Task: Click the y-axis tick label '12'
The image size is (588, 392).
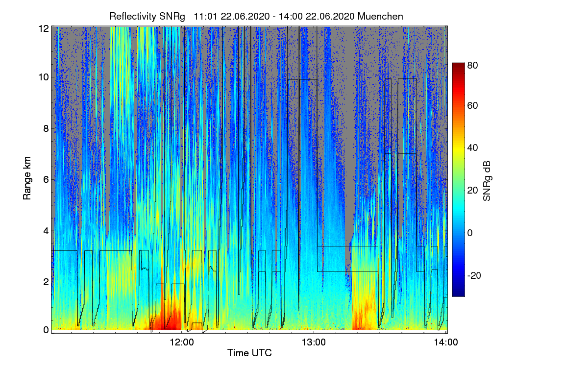Action: [44, 28]
